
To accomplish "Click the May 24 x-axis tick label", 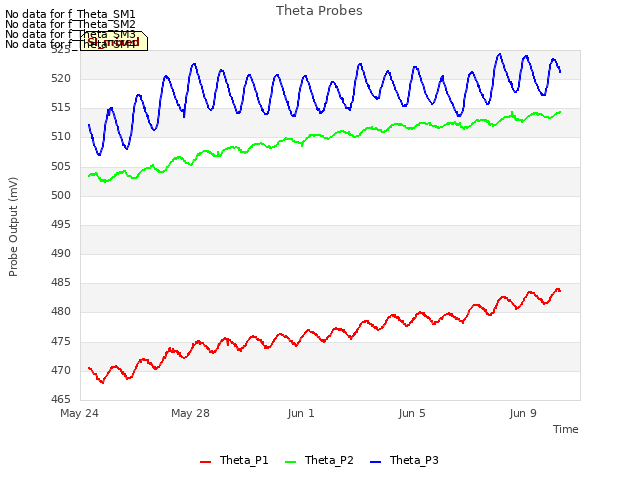I will [x=79, y=413].
